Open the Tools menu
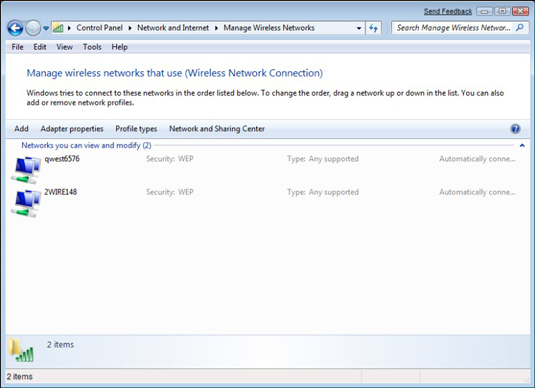Image resolution: width=535 pixels, height=388 pixels. point(92,47)
